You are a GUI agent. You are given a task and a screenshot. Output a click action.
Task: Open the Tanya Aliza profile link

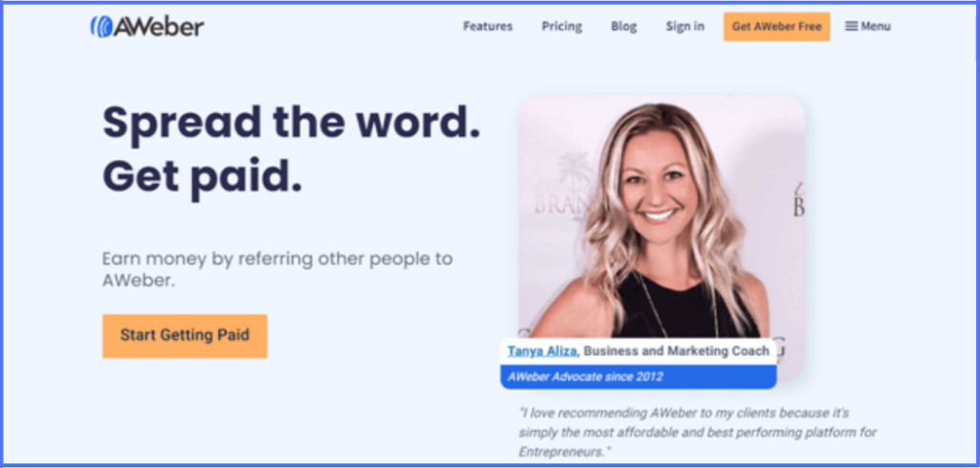tap(542, 351)
